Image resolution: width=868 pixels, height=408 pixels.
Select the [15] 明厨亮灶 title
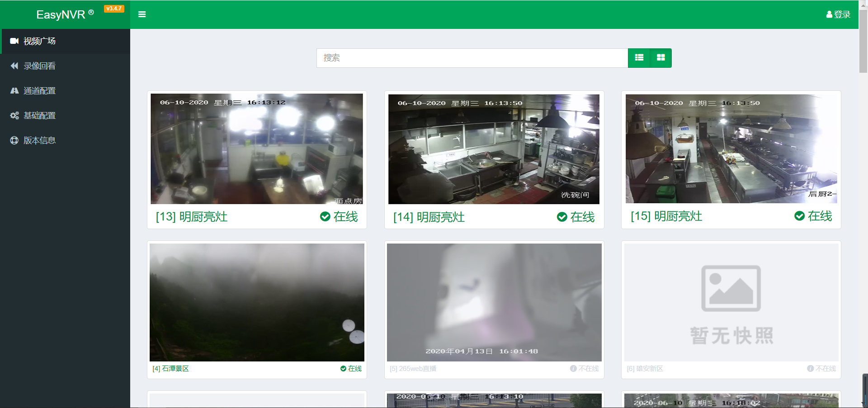[x=666, y=216]
